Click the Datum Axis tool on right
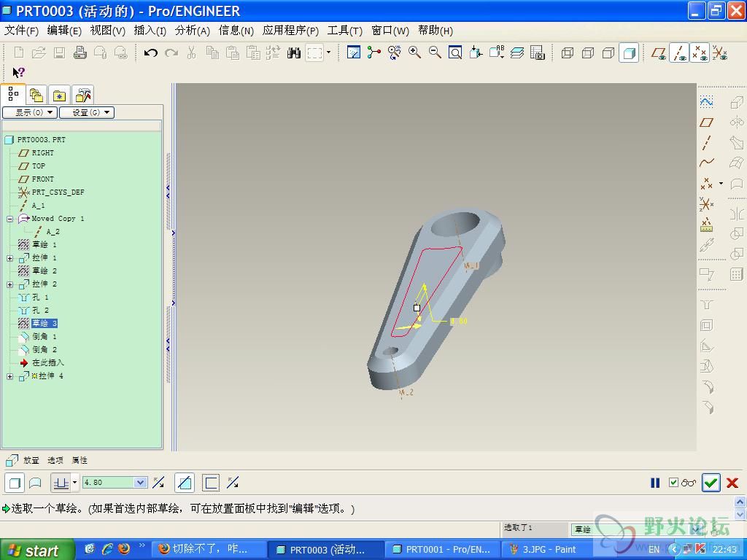This screenshot has width=747, height=560. click(x=706, y=142)
